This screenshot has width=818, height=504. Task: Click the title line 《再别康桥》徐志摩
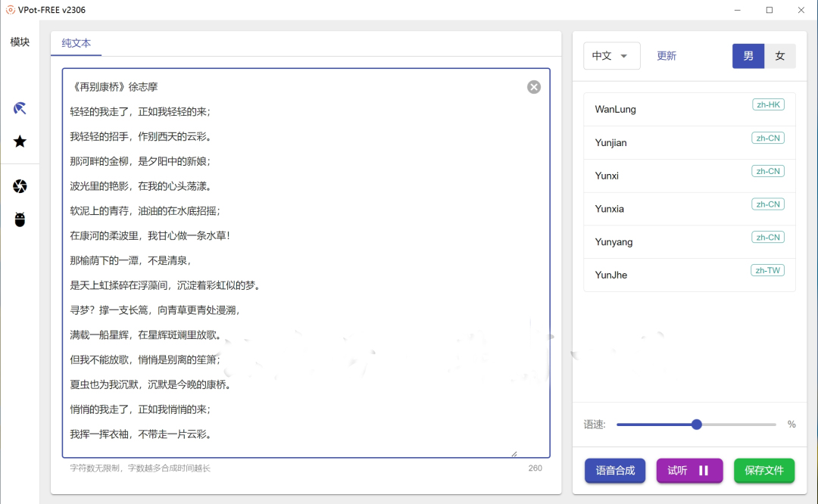tap(114, 87)
